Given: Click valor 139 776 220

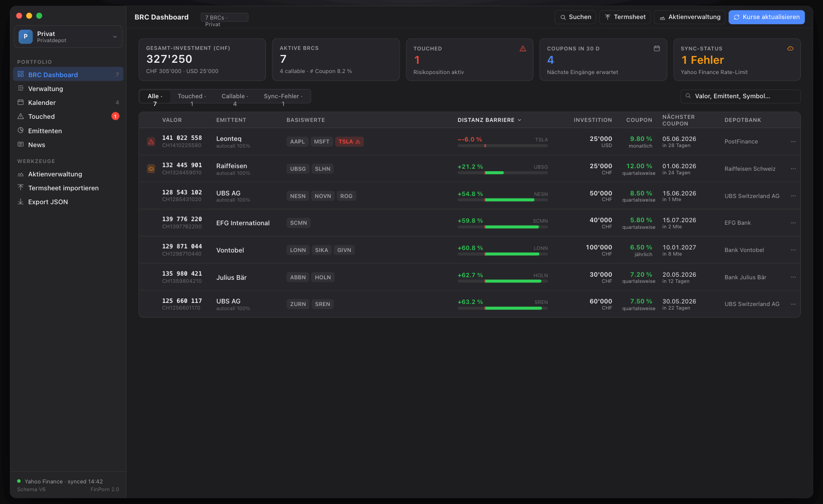Looking at the screenshot, I should tap(182, 219).
